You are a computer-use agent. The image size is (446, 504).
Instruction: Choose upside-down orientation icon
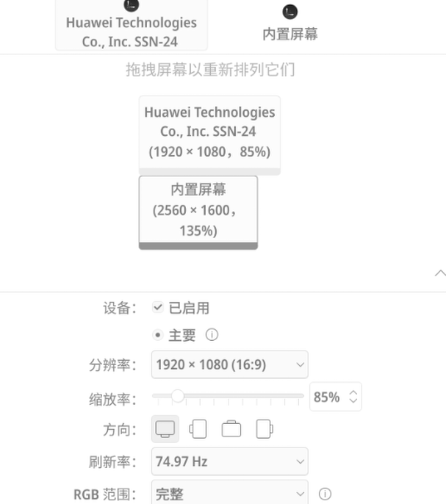[231, 428]
